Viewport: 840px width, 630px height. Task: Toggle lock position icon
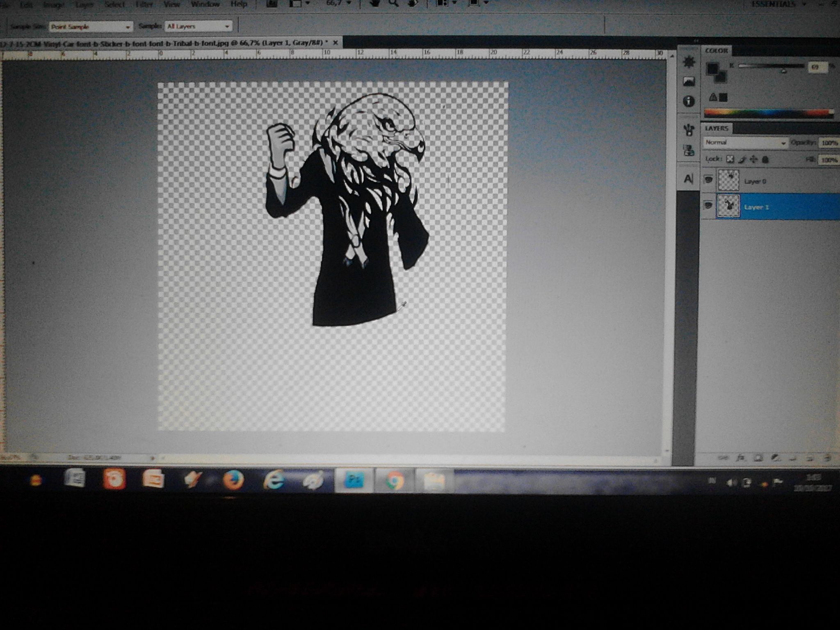click(753, 159)
